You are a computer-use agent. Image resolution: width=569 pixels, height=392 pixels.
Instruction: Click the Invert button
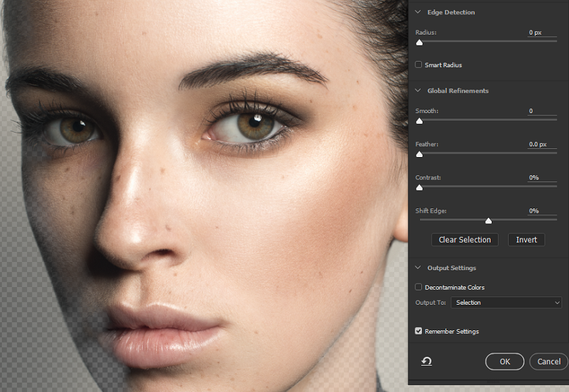[x=526, y=240]
